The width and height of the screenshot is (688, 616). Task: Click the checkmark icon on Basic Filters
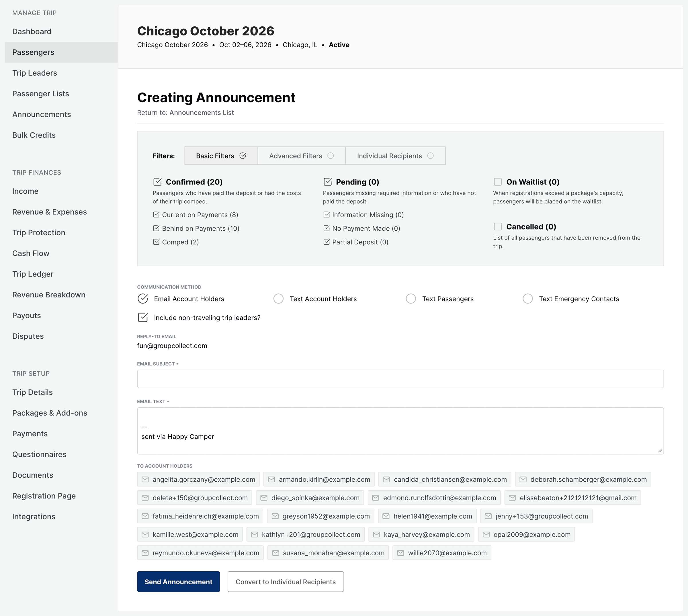click(x=243, y=155)
